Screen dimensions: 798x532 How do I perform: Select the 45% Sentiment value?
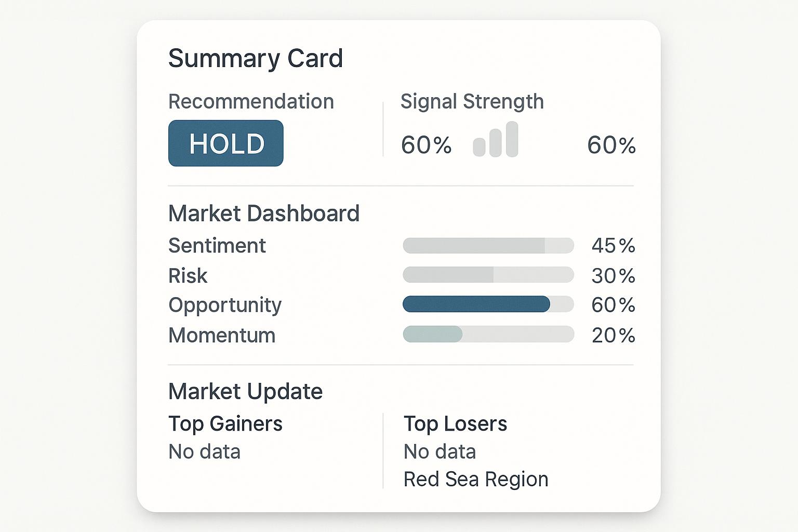614,245
